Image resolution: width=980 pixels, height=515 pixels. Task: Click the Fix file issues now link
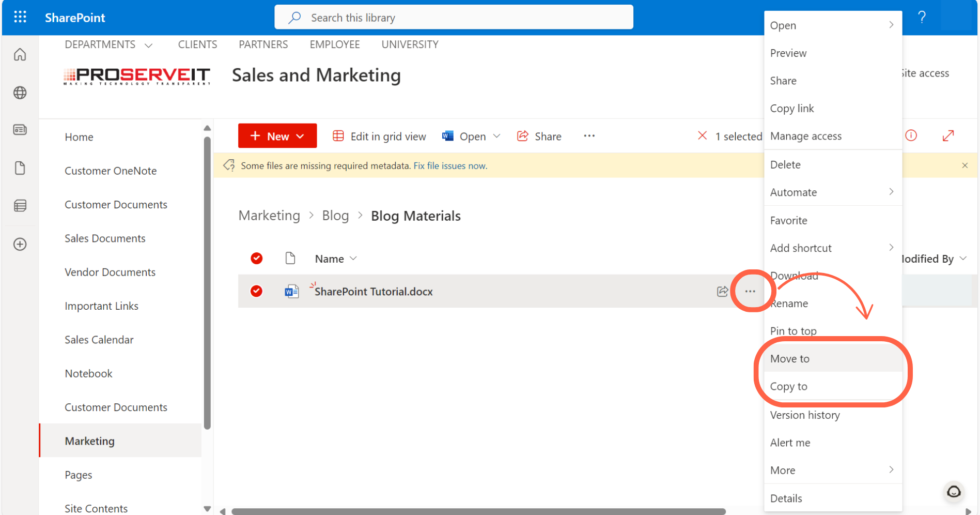point(449,166)
